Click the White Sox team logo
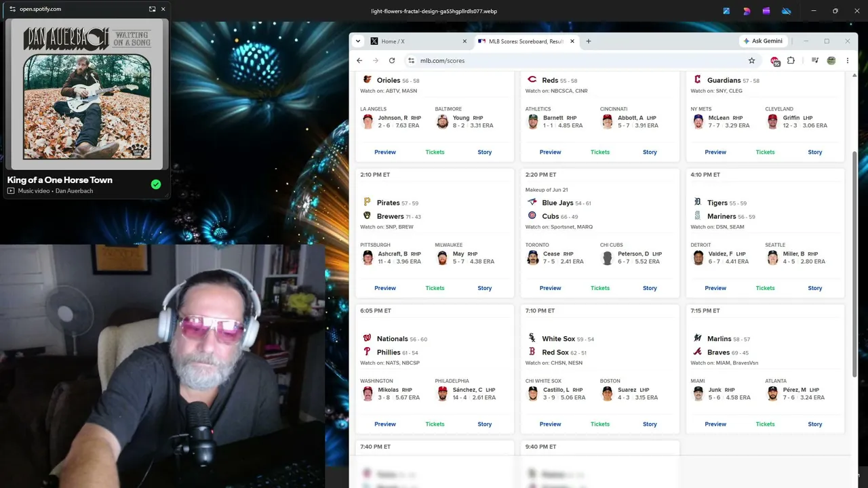The height and width of the screenshot is (488, 868). click(x=532, y=339)
